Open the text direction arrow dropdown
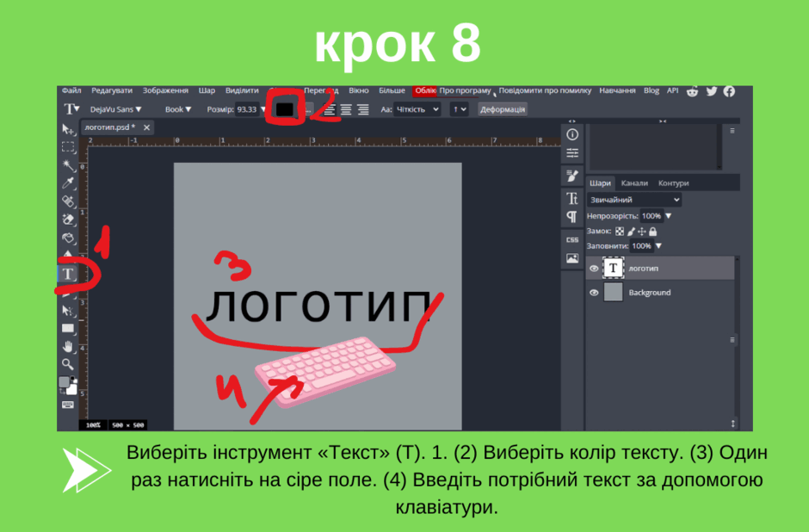Image resolution: width=809 pixels, height=532 pixels. click(x=460, y=109)
